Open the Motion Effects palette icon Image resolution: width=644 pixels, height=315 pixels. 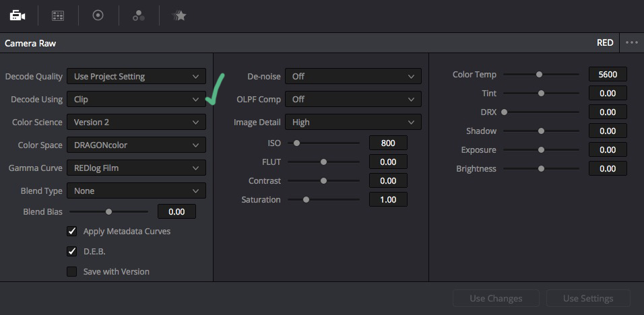coord(179,15)
